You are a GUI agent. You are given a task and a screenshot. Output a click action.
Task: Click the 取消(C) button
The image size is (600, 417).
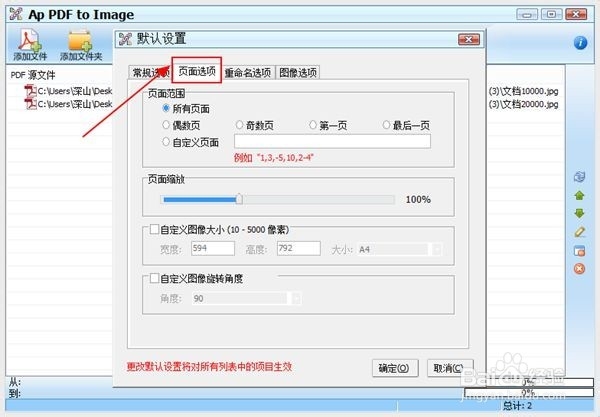click(450, 368)
